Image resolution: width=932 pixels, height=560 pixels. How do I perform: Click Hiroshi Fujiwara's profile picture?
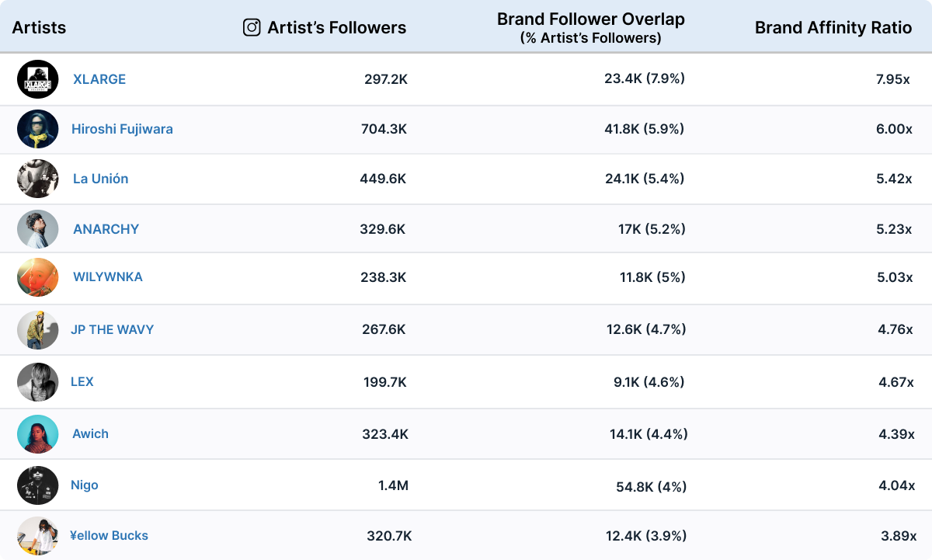38,129
